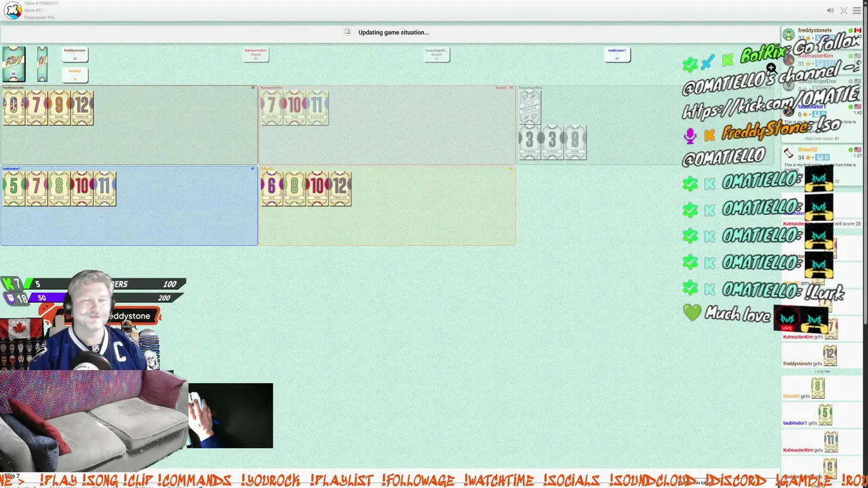Image resolution: width=868 pixels, height=488 pixels.
Task: Click freddystonetv's green avatar icon
Action: coord(789,34)
